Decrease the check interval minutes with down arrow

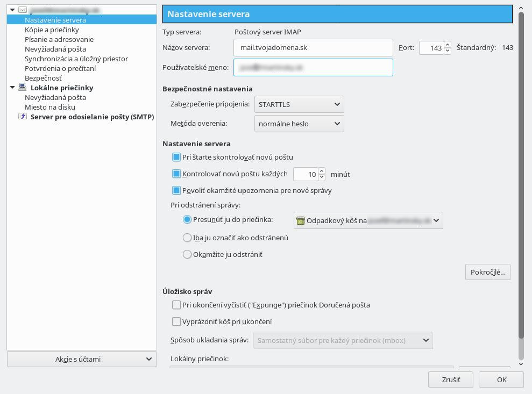tap(322, 177)
